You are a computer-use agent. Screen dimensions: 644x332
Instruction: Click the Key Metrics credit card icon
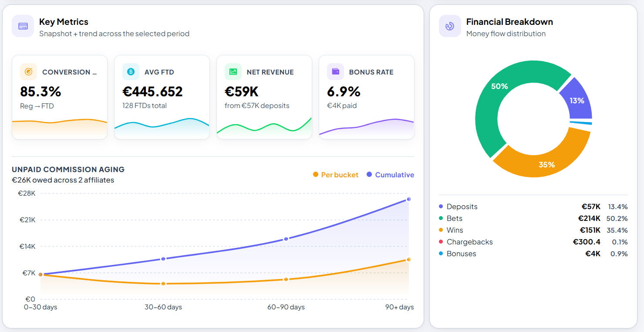coord(23,26)
